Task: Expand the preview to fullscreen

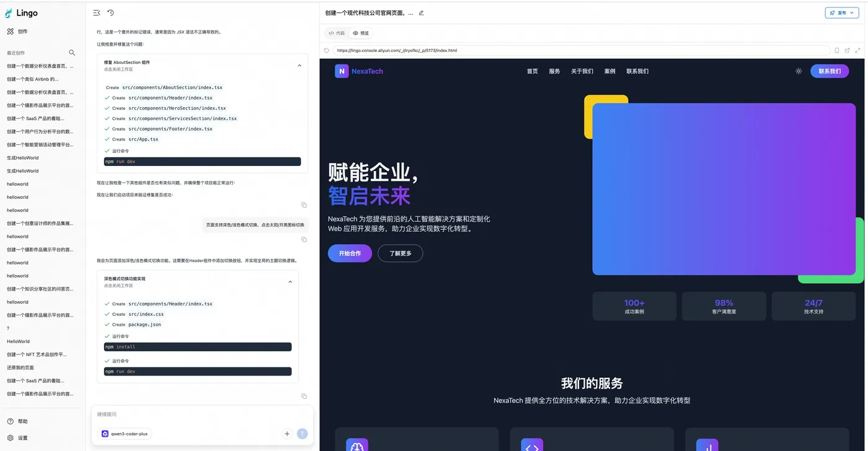Action: 857,50
